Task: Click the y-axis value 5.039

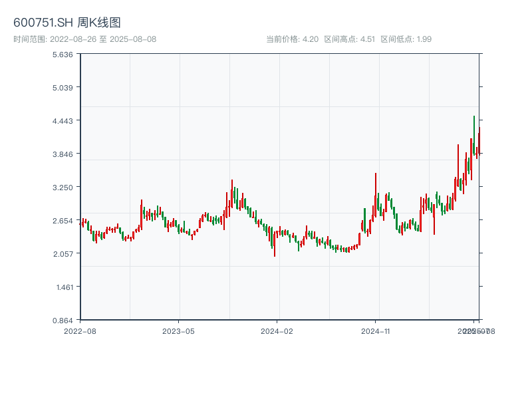Action: (63, 88)
